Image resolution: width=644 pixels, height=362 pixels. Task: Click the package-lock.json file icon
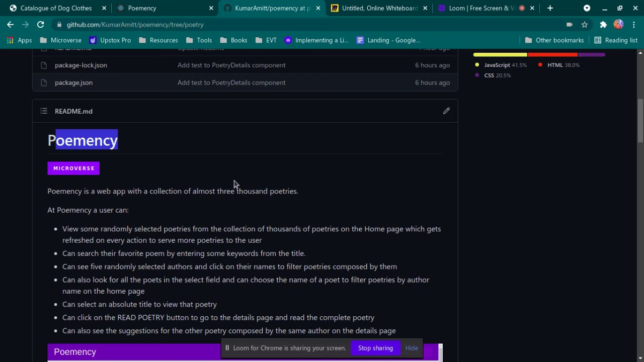44,65
